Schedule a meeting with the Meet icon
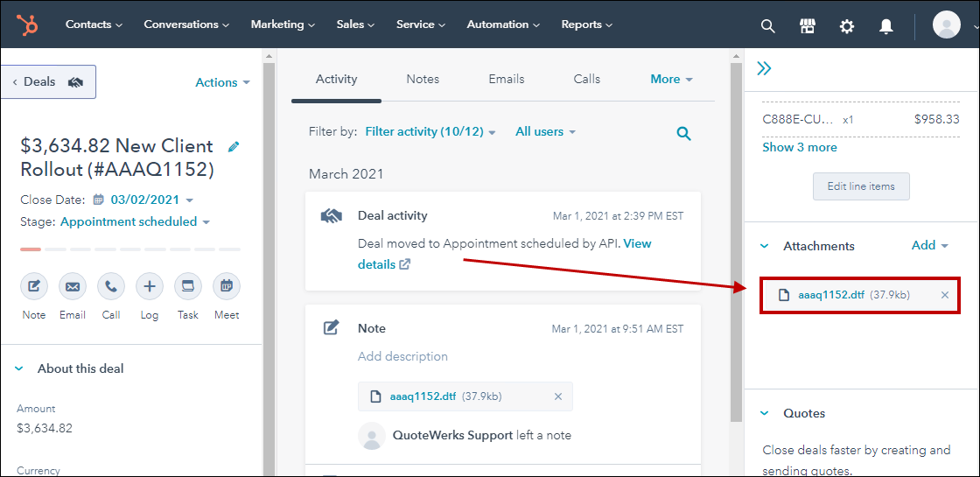This screenshot has width=980, height=477. pos(227,286)
